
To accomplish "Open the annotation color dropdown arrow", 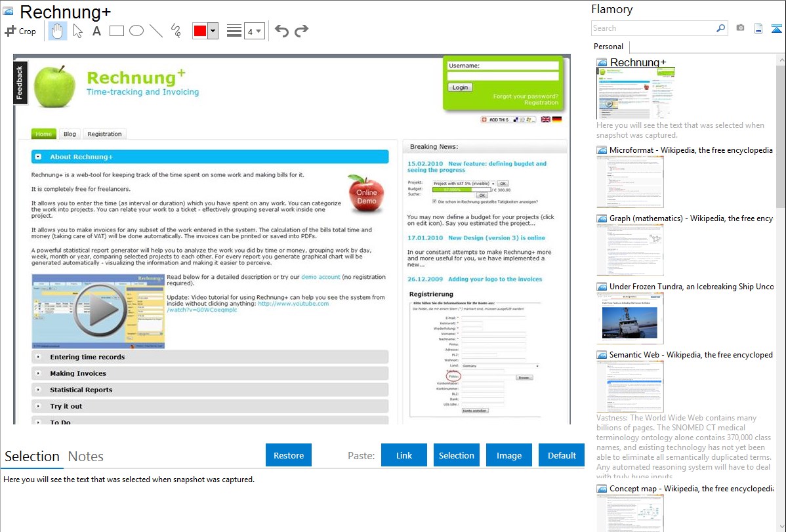I will click(x=213, y=31).
